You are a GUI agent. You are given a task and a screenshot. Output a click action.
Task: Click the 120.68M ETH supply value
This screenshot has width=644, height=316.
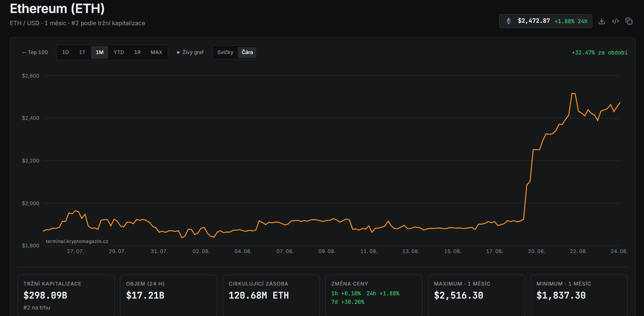(x=259, y=296)
